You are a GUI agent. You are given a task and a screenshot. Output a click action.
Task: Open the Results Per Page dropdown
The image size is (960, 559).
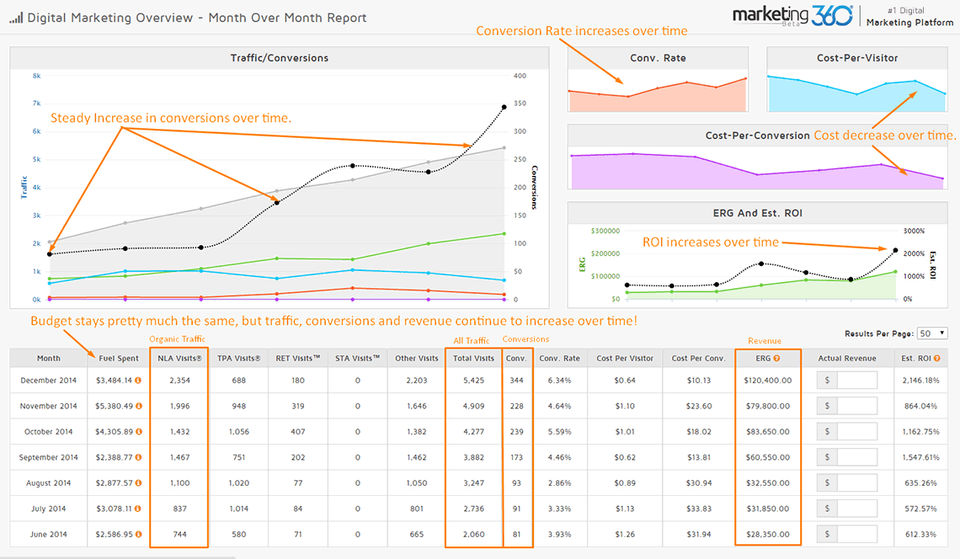click(x=932, y=334)
